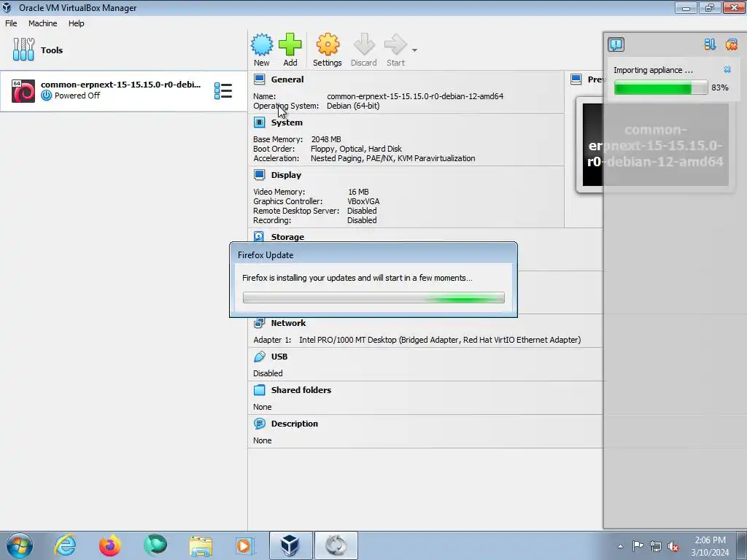Click the network tray icon
The image size is (747, 560).
(x=656, y=546)
